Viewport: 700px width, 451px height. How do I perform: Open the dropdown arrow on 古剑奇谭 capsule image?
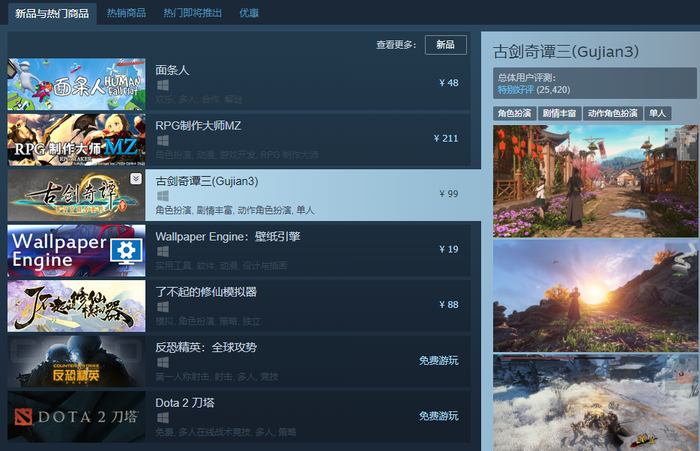click(x=136, y=179)
